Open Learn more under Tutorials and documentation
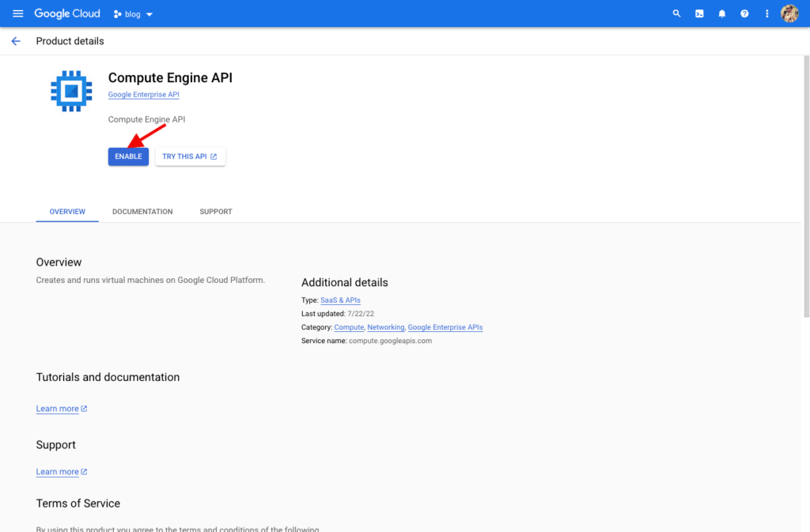Image resolution: width=810 pixels, height=532 pixels. click(x=62, y=409)
